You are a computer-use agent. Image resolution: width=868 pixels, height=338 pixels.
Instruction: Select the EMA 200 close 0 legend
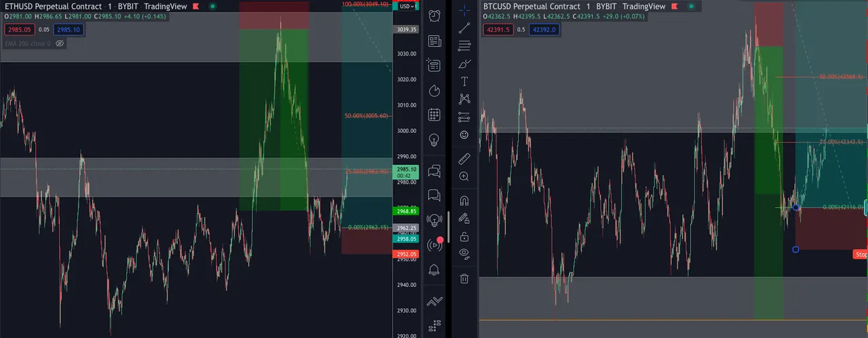[28, 43]
